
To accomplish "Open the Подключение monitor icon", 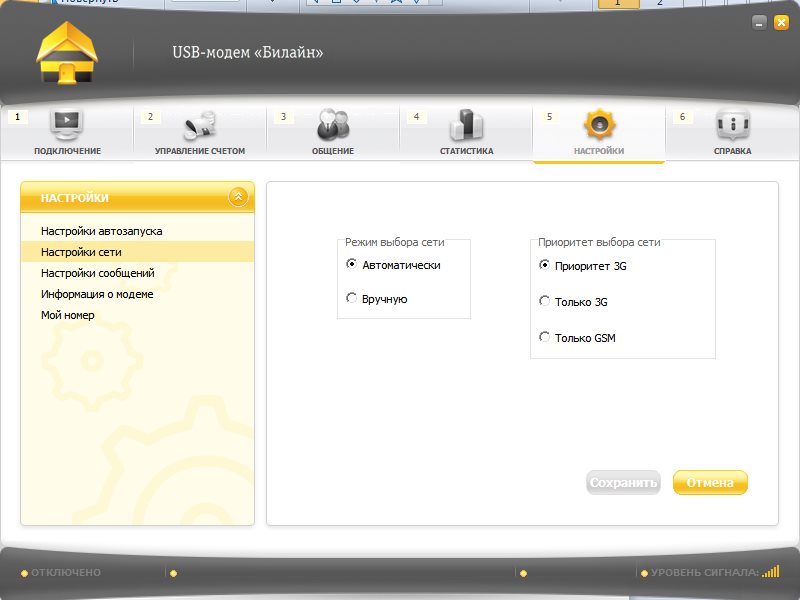I will [x=67, y=125].
